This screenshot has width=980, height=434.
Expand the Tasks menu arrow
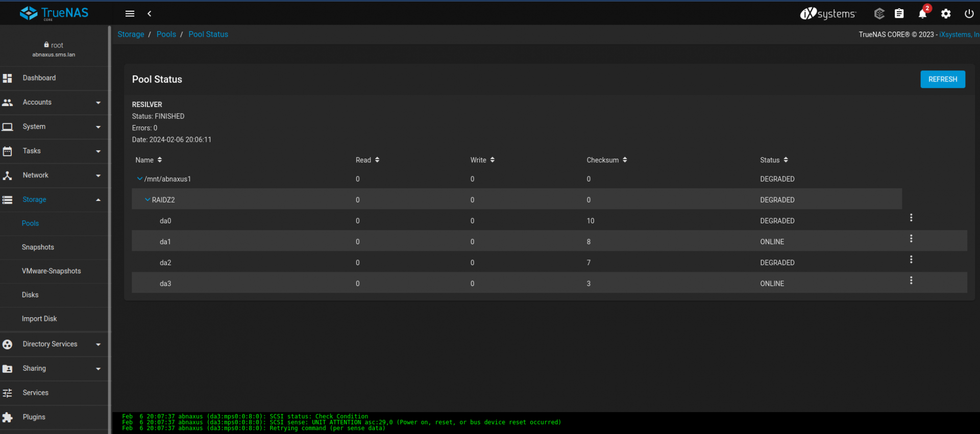[x=98, y=151]
